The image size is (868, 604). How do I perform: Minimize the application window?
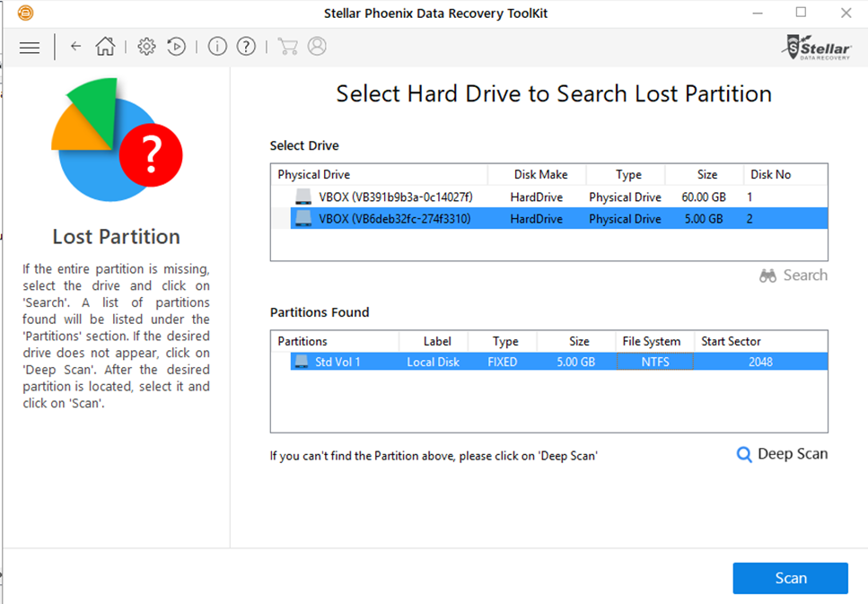point(758,13)
